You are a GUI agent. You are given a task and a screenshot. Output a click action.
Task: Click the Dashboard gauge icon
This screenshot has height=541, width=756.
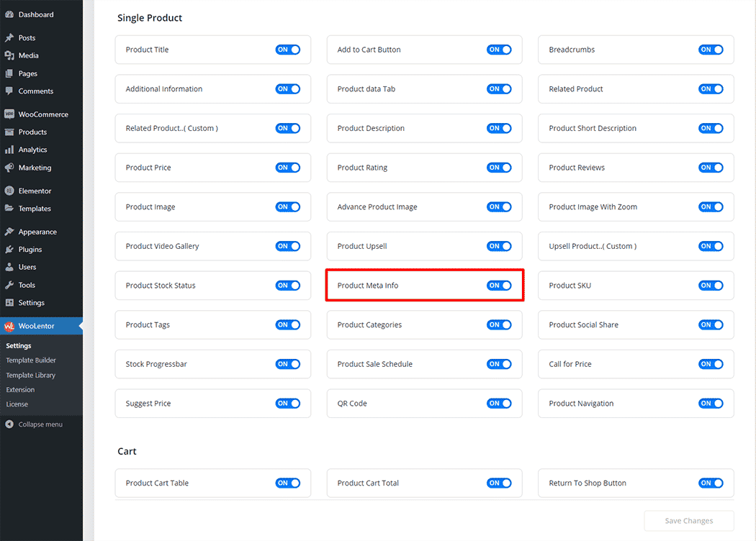(9, 14)
